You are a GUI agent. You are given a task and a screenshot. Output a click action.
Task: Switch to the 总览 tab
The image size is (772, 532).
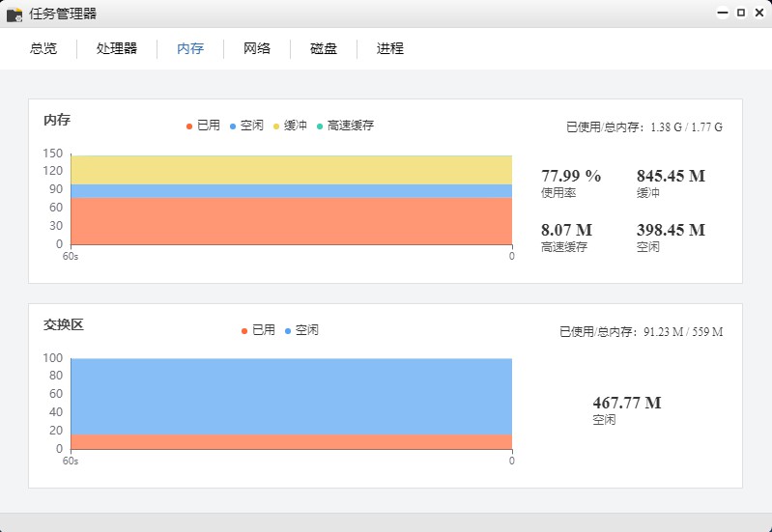pyautogui.click(x=43, y=48)
